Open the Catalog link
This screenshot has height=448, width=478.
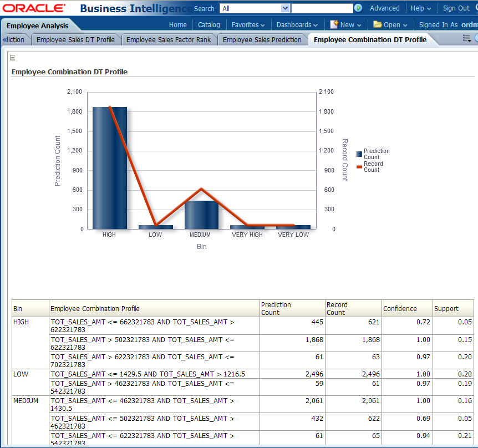pyautogui.click(x=209, y=24)
